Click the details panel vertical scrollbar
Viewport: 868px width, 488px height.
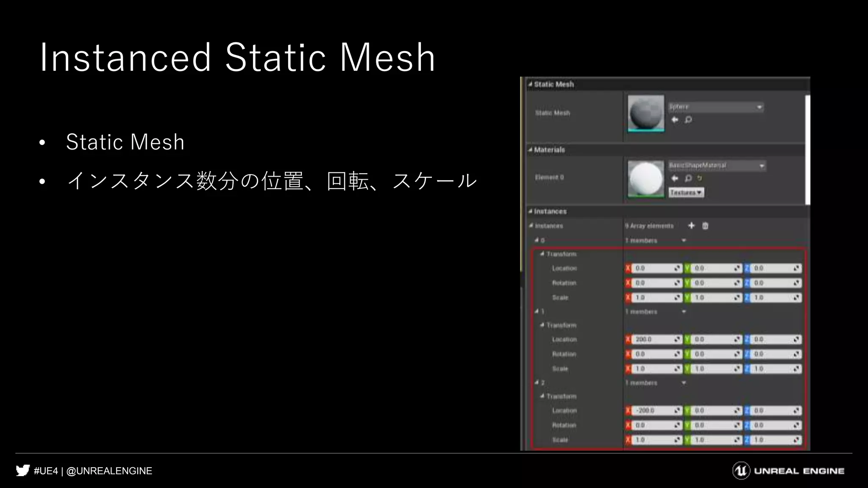[x=807, y=150]
